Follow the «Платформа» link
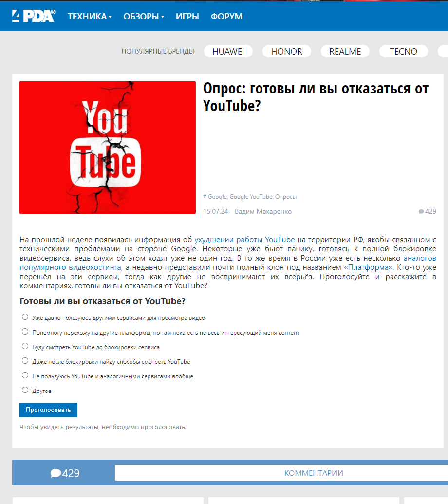The width and height of the screenshot is (448, 504). [x=368, y=267]
